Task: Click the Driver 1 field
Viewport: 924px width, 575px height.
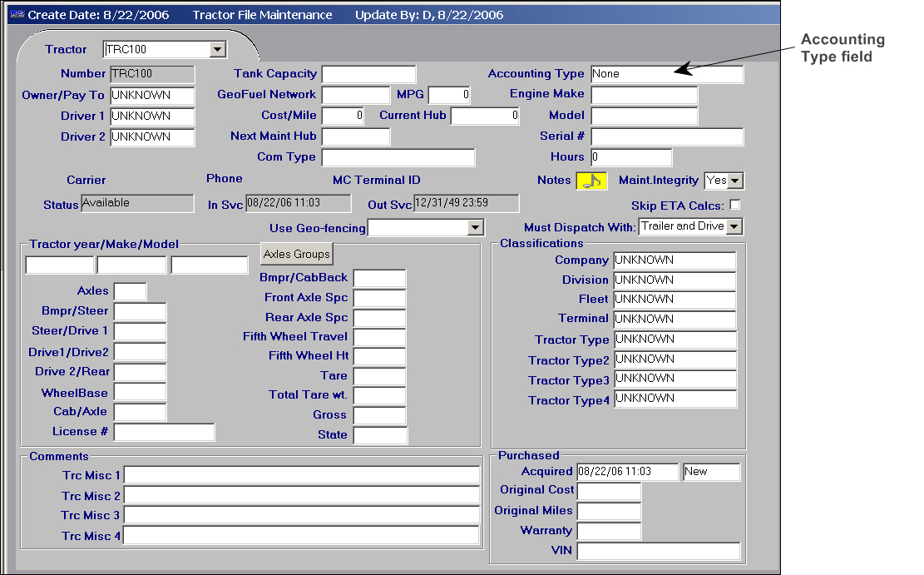Action: pos(153,116)
